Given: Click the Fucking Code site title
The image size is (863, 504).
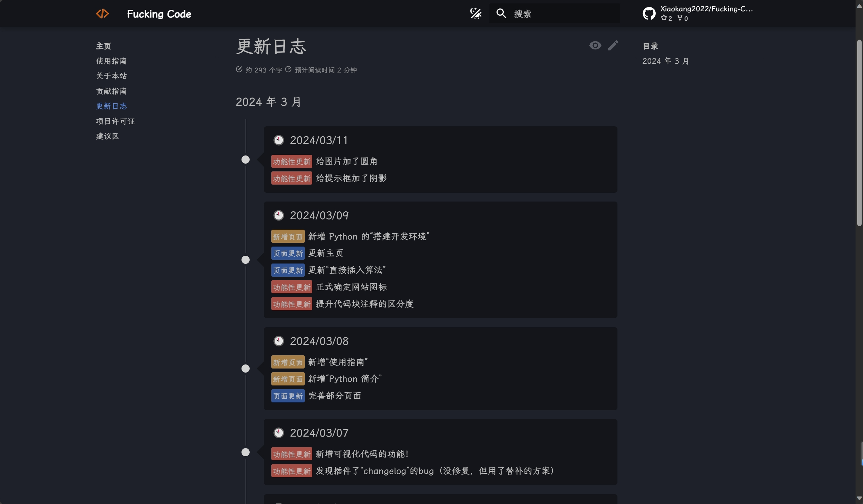Looking at the screenshot, I should [x=159, y=14].
